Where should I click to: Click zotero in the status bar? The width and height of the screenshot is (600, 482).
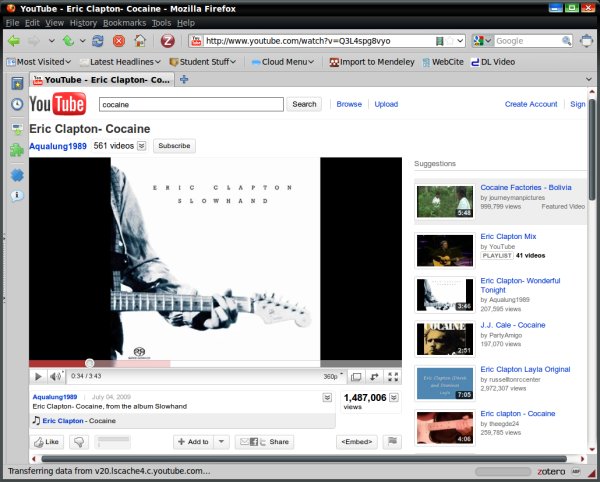551,471
